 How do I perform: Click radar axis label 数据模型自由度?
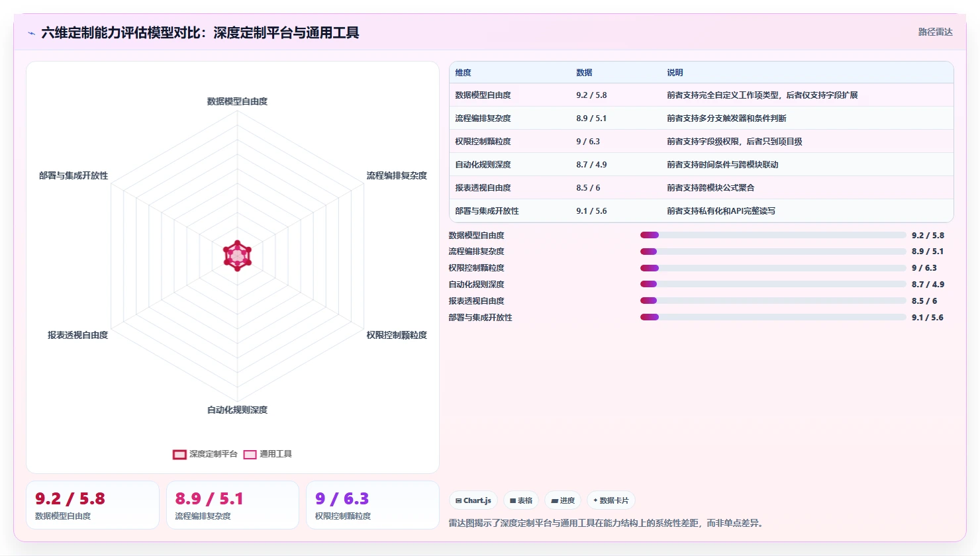[237, 101]
